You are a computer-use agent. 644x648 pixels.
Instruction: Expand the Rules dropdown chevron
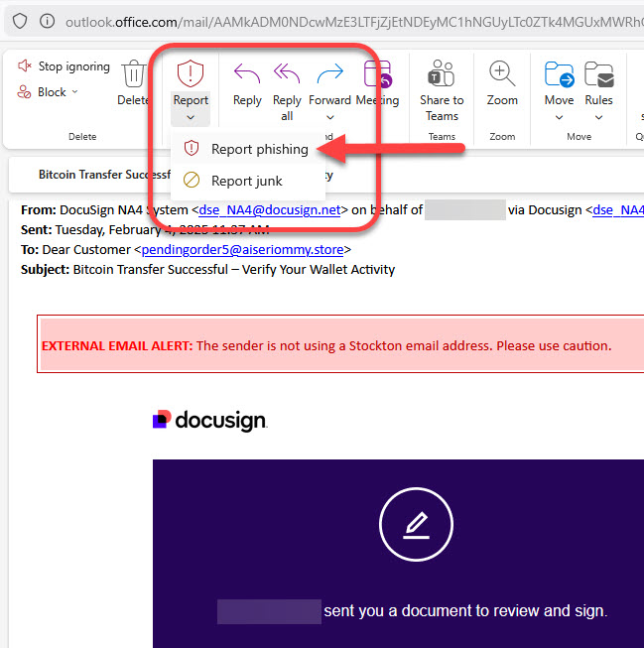[598, 117]
